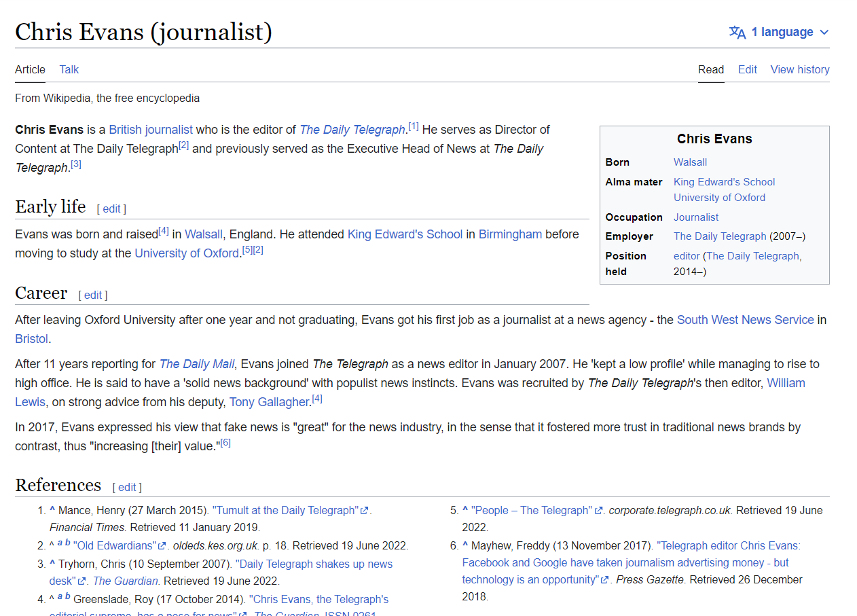The height and width of the screenshot is (616, 857).
Task: Open The Daily Mail article link
Action: pyautogui.click(x=197, y=364)
